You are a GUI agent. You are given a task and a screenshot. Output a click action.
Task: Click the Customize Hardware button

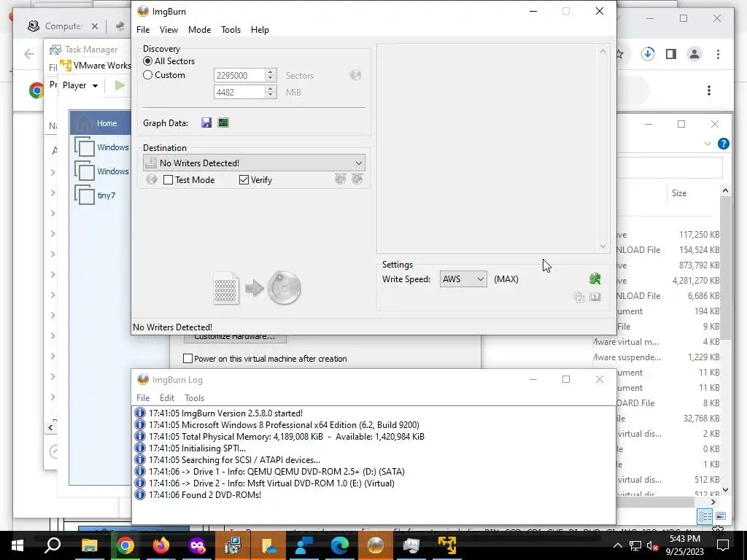tap(235, 337)
